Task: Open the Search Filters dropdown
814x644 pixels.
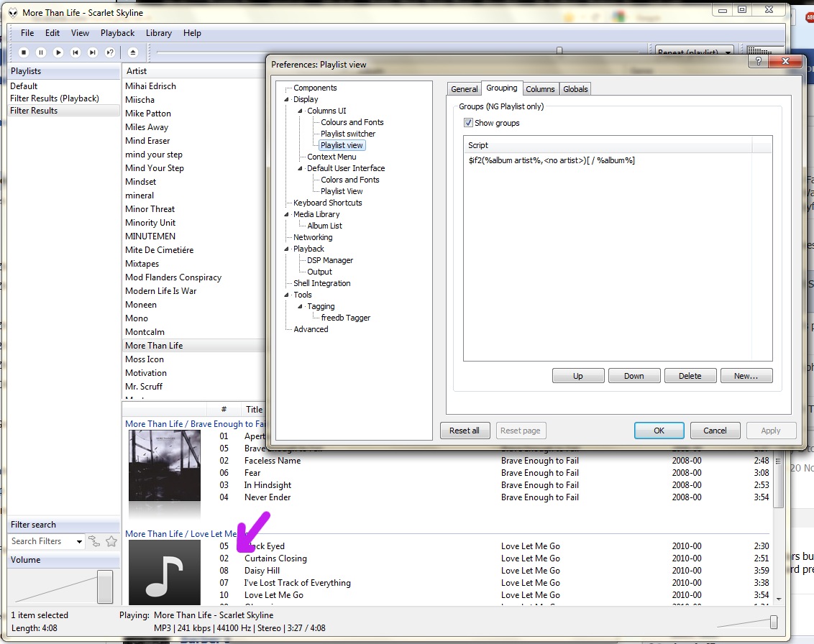Action: click(79, 541)
